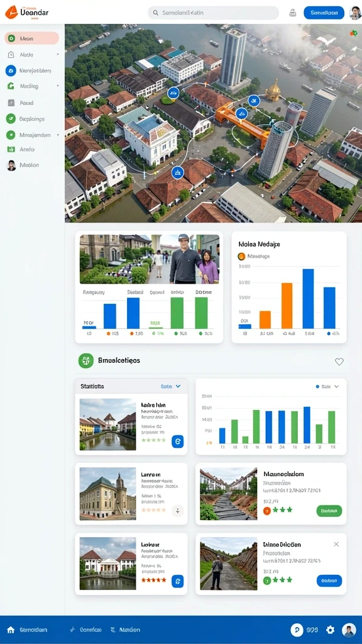This screenshot has width=362, height=644.
Task: Click the green button on Maunoclatlom card
Action: click(329, 511)
